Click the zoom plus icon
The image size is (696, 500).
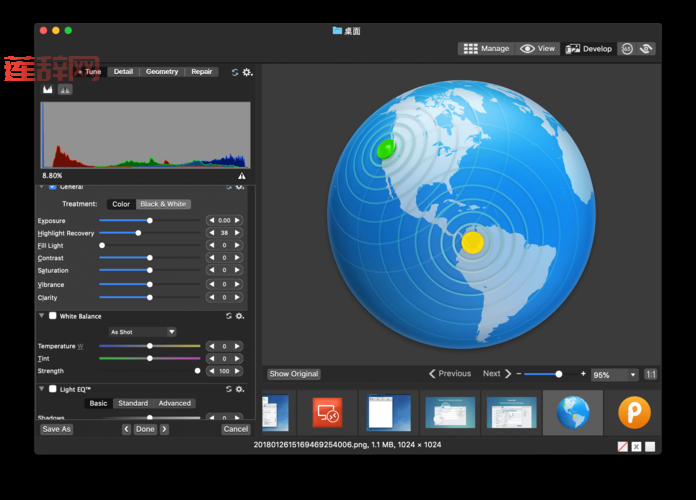tap(583, 374)
